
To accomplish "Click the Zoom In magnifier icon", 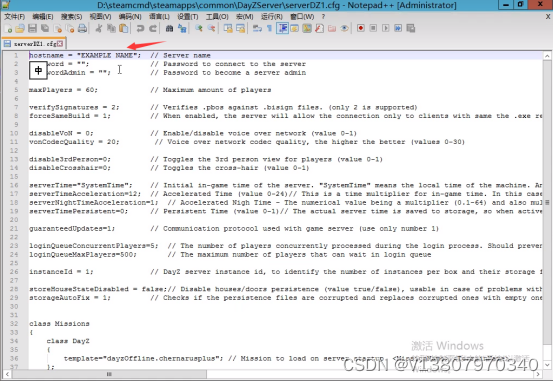I will [x=199, y=29].
